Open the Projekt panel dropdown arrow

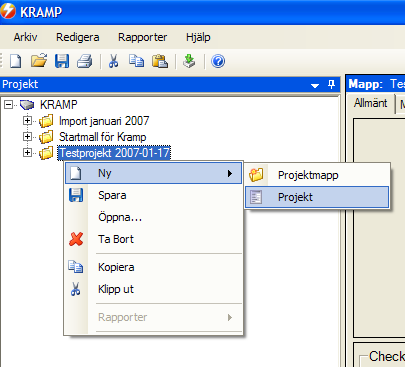[315, 86]
